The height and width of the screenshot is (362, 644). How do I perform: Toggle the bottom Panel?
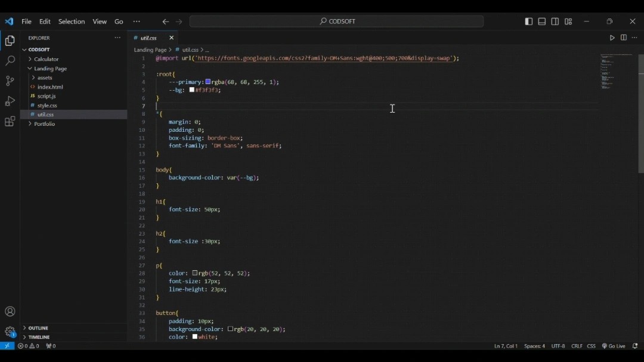pyautogui.click(x=542, y=21)
